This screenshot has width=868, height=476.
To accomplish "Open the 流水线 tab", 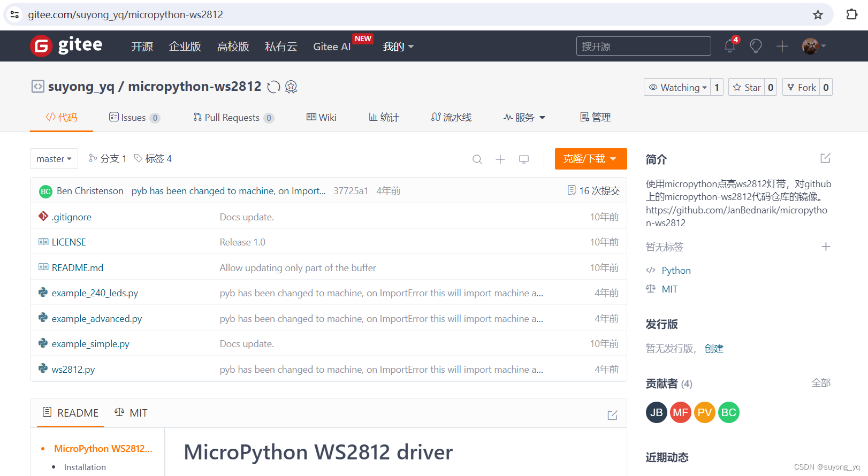I will point(451,117).
